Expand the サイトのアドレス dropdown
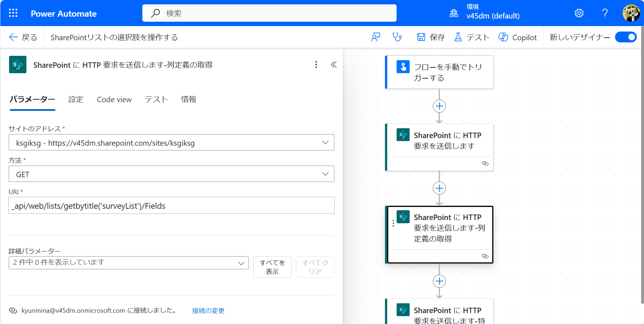This screenshot has height=324, width=644. pyautogui.click(x=171, y=142)
